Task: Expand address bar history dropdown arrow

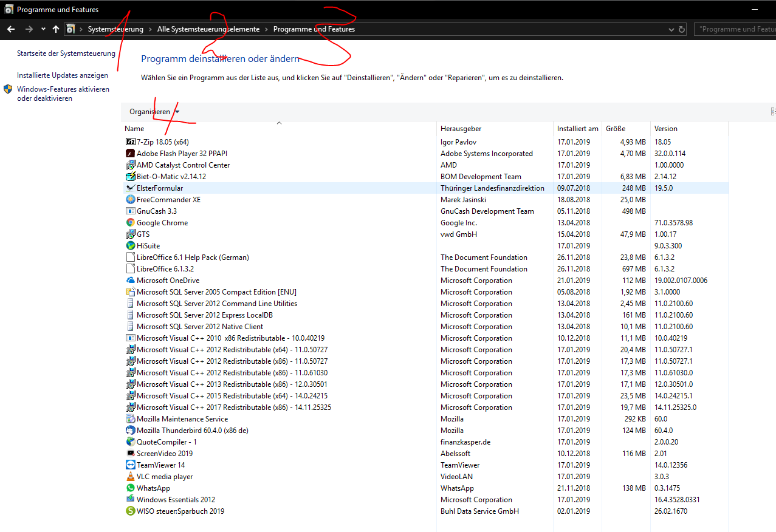Action: 671,29
